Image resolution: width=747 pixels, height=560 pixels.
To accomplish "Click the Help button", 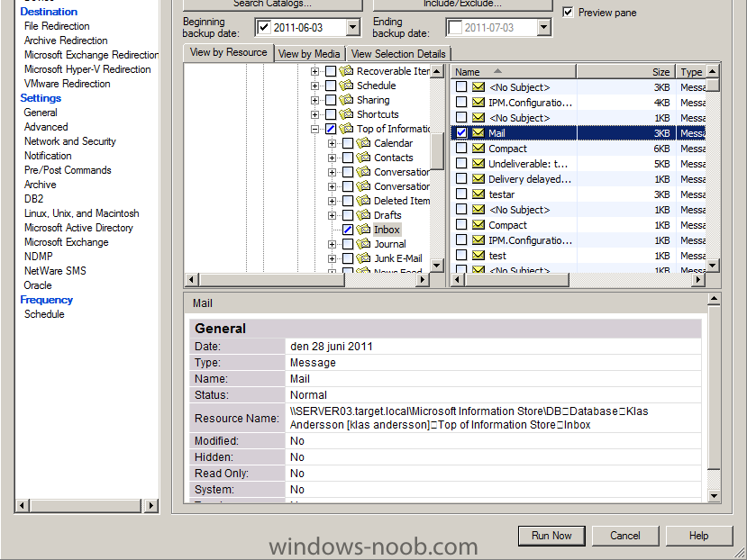I will (699, 536).
